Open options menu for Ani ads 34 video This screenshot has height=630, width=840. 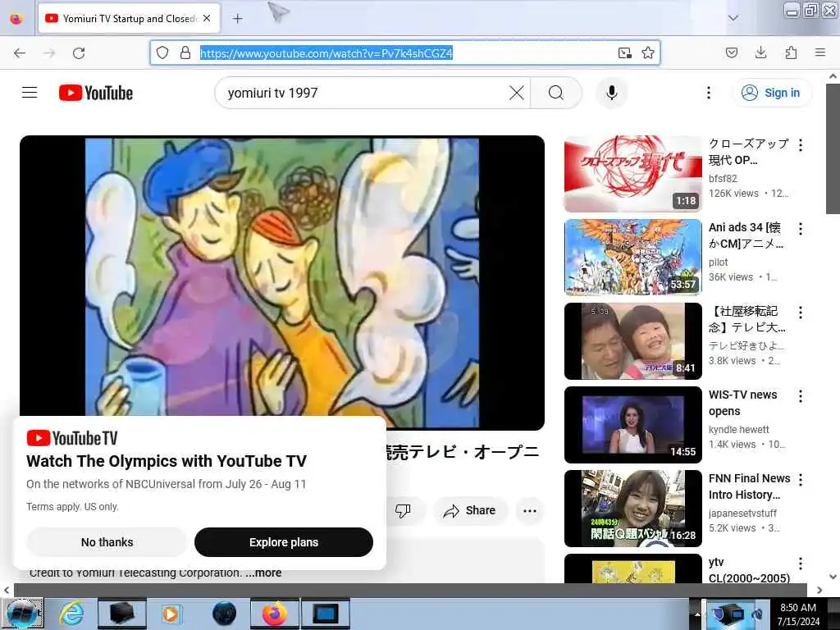801,229
